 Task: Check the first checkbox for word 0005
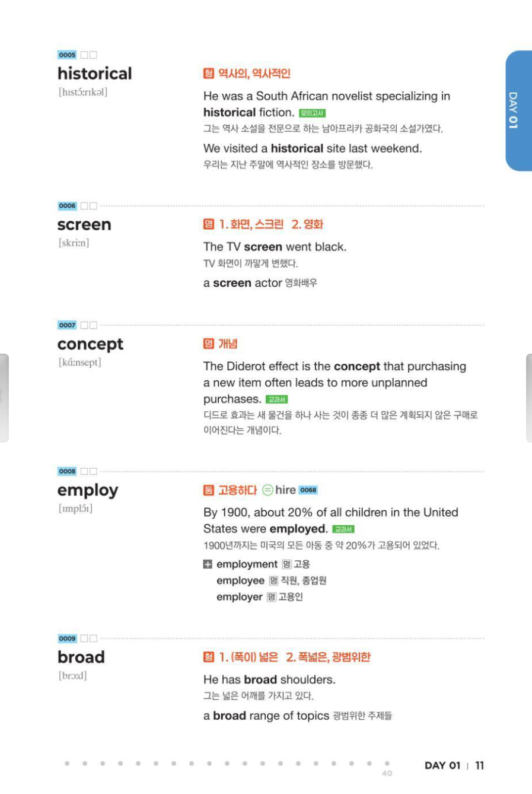tap(84, 55)
